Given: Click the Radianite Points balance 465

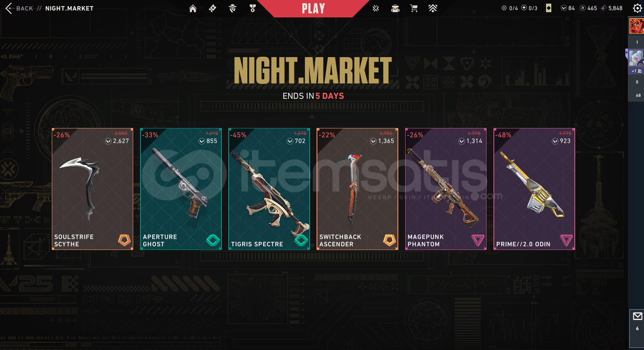Looking at the screenshot, I should tap(589, 8).
